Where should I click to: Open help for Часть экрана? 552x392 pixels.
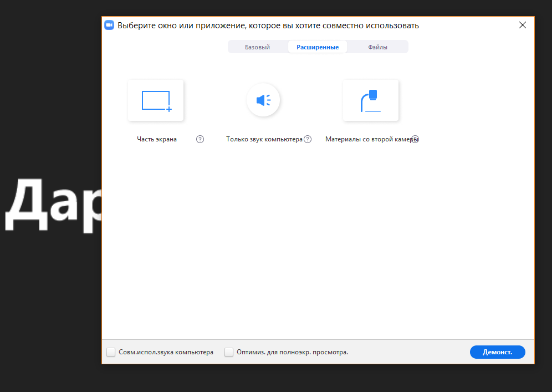tap(200, 139)
